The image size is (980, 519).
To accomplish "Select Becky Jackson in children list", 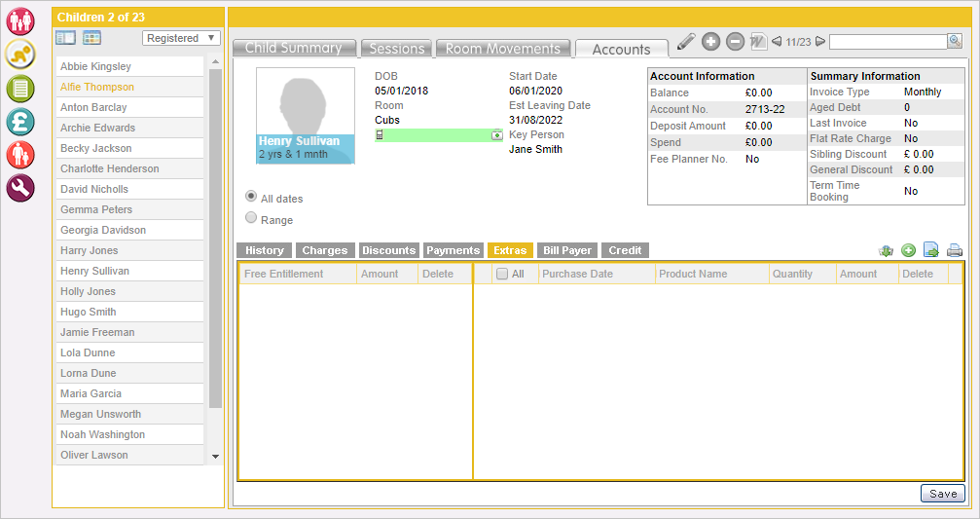I will click(130, 148).
